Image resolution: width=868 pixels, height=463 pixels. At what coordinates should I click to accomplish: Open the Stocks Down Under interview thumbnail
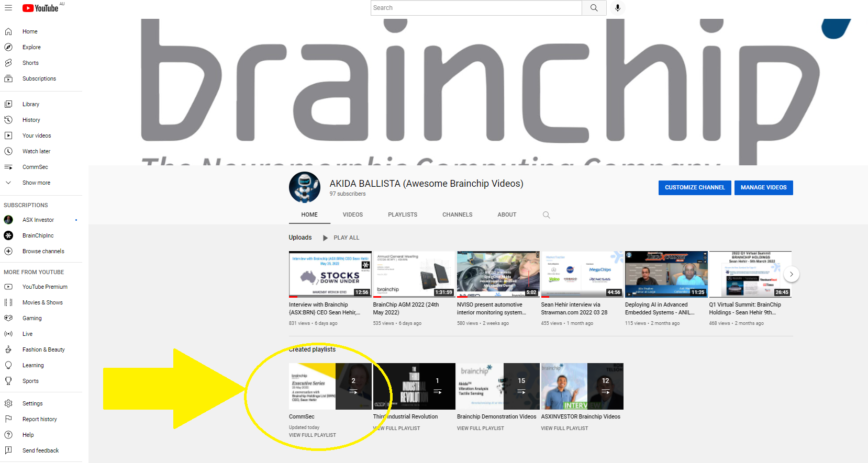pyautogui.click(x=330, y=274)
